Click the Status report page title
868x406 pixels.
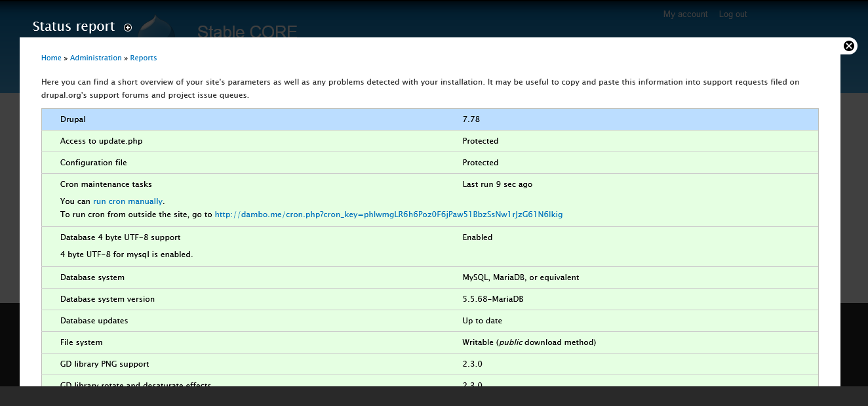pyautogui.click(x=73, y=26)
